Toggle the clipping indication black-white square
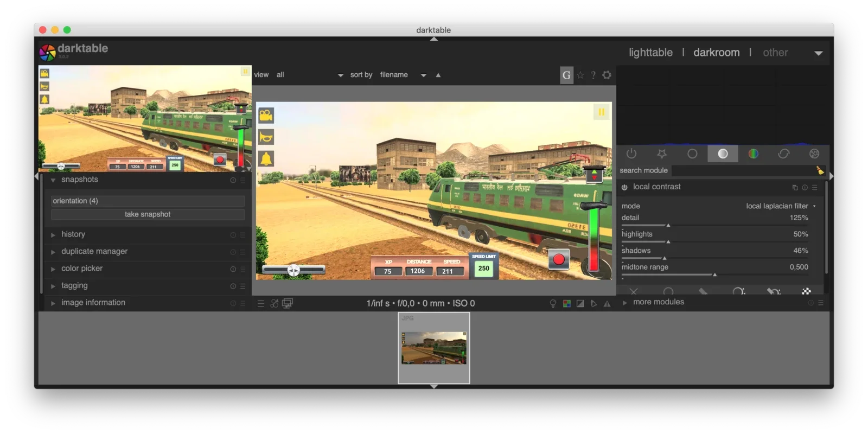868x434 pixels. [580, 304]
